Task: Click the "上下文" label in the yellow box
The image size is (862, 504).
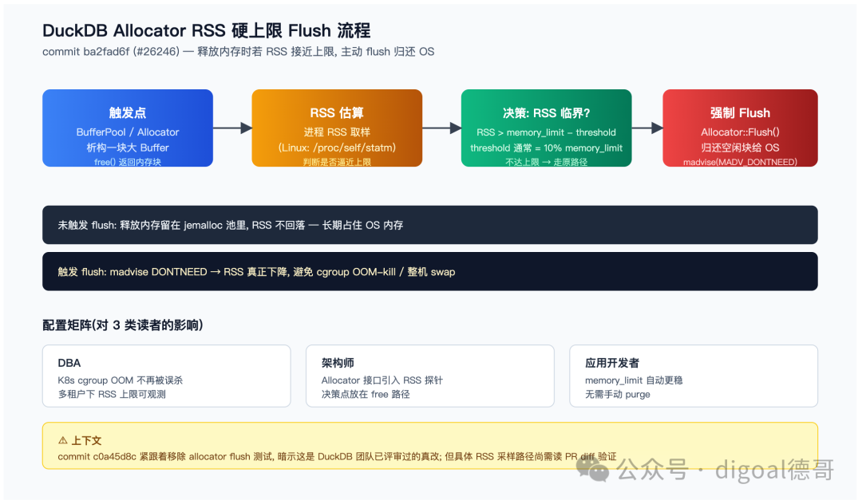Action: click(x=86, y=440)
